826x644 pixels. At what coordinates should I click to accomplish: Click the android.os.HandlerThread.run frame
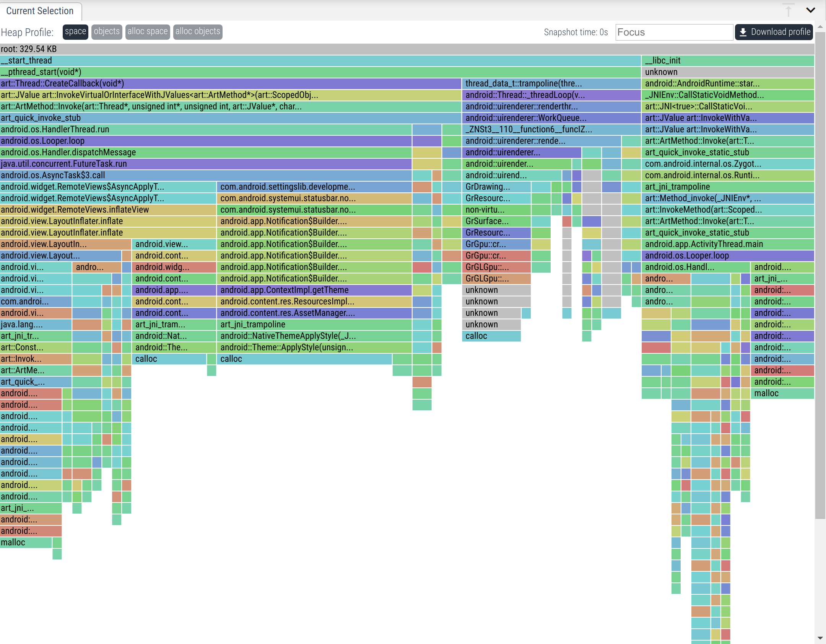[x=206, y=129]
